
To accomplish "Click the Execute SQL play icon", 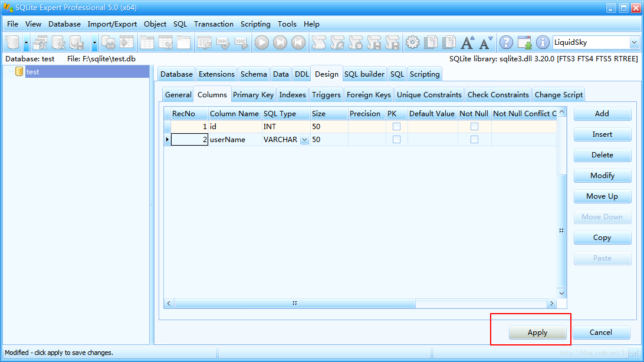I will (262, 42).
